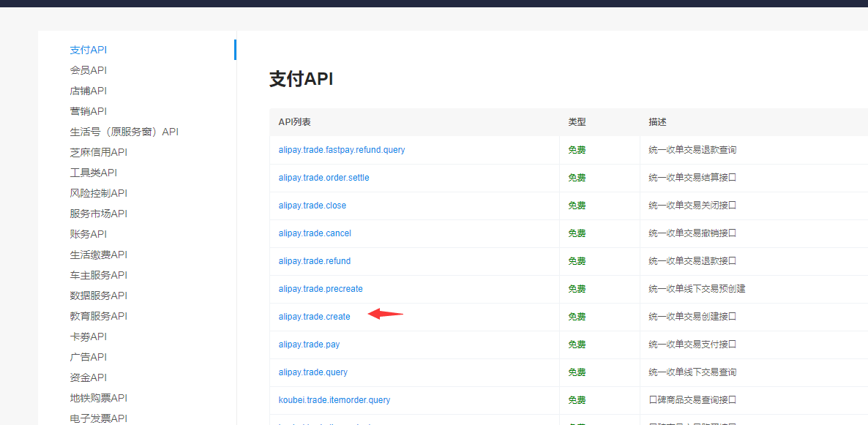Open 生活缴费API category
The height and width of the screenshot is (425, 868).
[99, 255]
